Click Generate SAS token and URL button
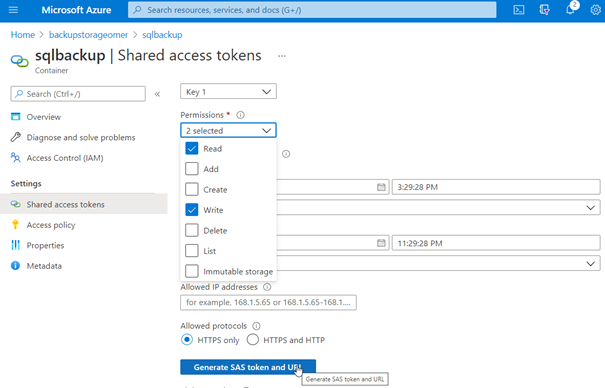 248,367
